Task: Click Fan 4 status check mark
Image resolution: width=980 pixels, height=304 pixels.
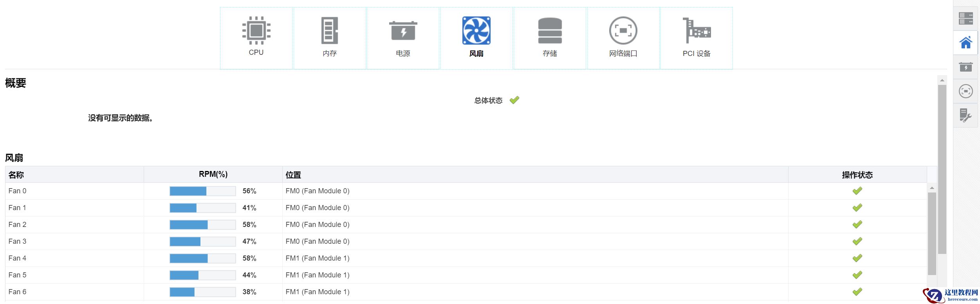Action: pyautogui.click(x=857, y=258)
